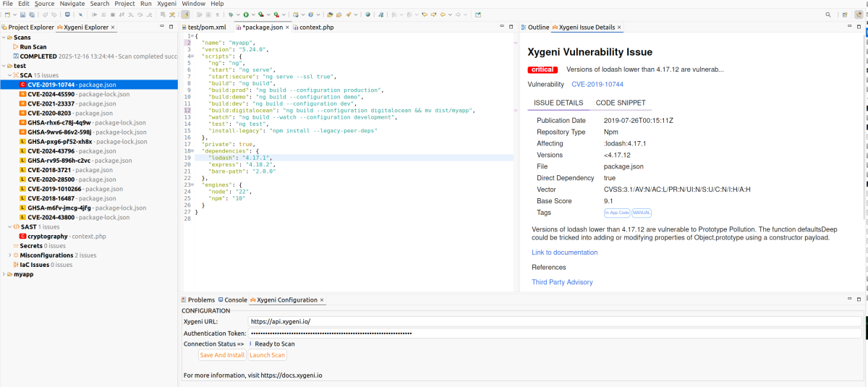Viewport: 868px width, 387px height.
Task: Select critical CVE-2019-10744 severity icon
Action: click(22, 85)
